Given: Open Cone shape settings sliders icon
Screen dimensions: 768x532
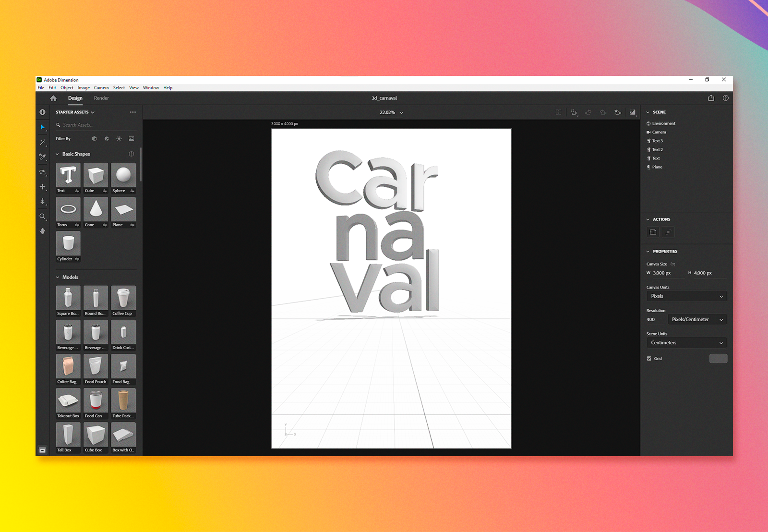Looking at the screenshot, I should 105,225.
